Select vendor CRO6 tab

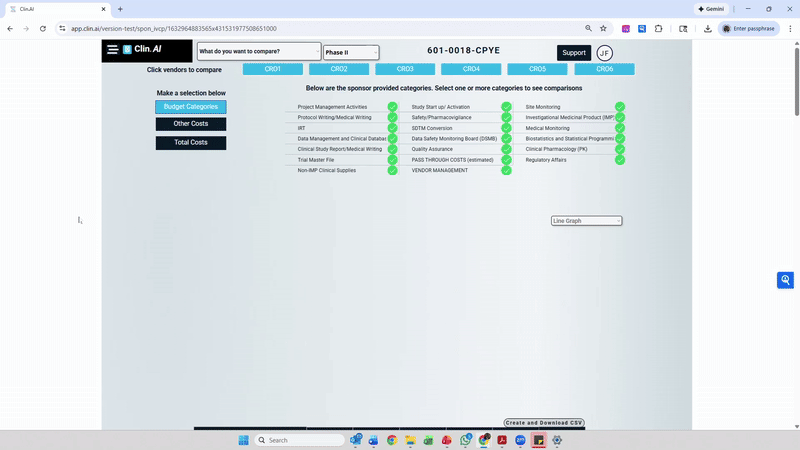coord(605,69)
